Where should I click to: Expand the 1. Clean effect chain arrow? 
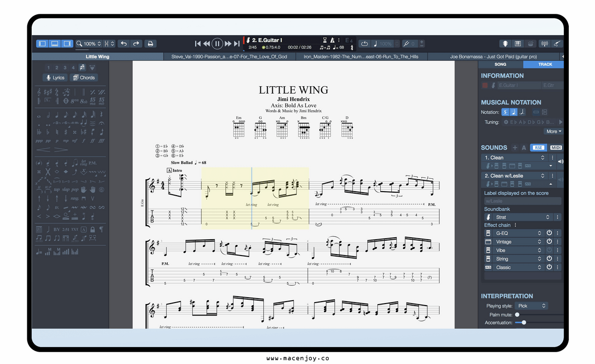[x=550, y=165]
